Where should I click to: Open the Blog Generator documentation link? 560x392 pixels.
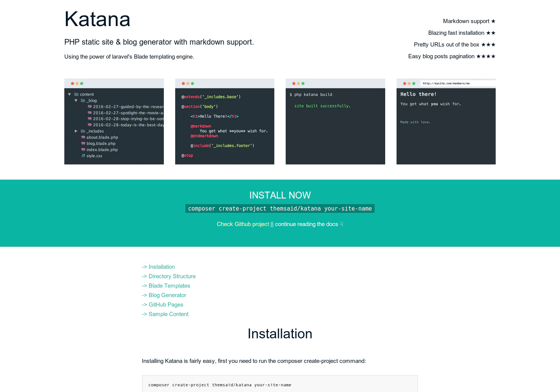[x=167, y=295]
